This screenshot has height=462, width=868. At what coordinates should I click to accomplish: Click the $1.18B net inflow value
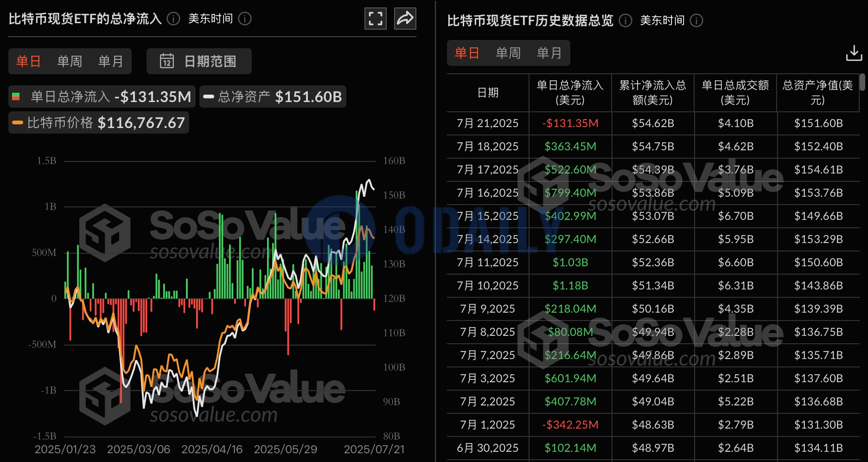click(x=570, y=286)
